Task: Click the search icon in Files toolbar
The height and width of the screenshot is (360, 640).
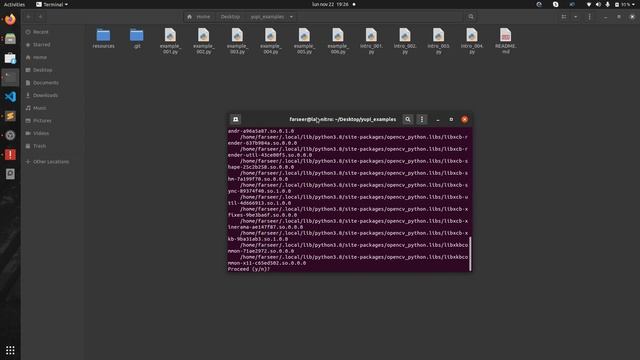Action: click(x=471, y=17)
